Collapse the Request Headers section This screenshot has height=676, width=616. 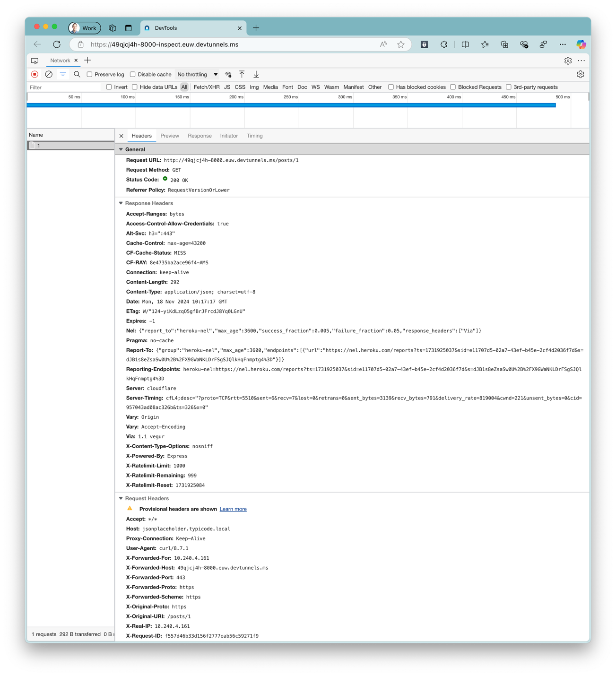coord(121,498)
